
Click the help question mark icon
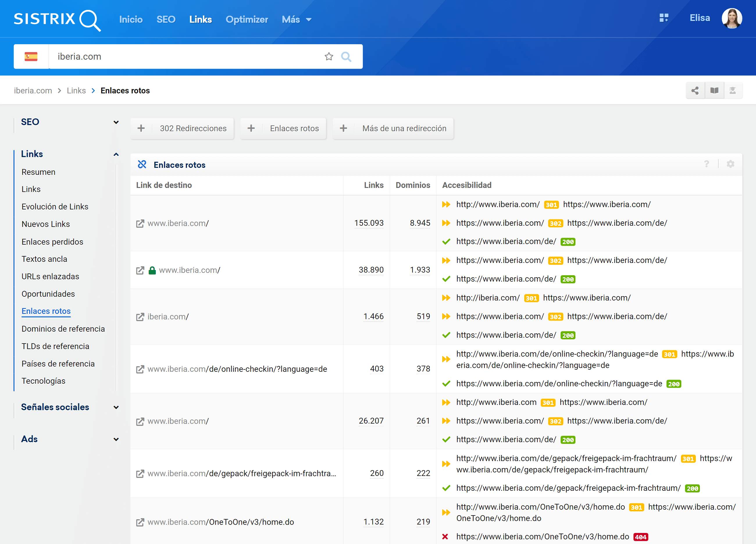coord(706,164)
